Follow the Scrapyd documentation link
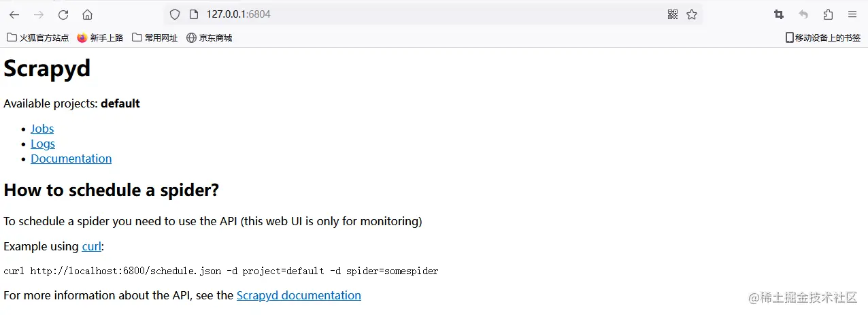 coord(299,295)
